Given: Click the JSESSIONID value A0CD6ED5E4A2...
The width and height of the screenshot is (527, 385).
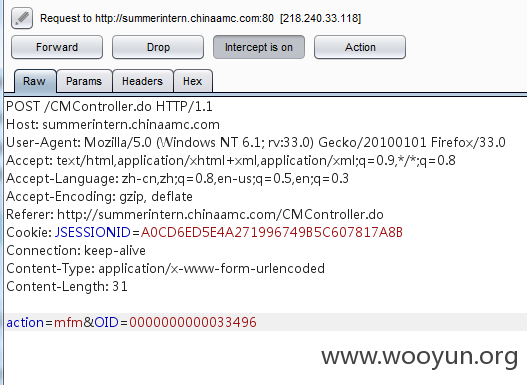Looking at the screenshot, I should pyautogui.click(x=272, y=232).
